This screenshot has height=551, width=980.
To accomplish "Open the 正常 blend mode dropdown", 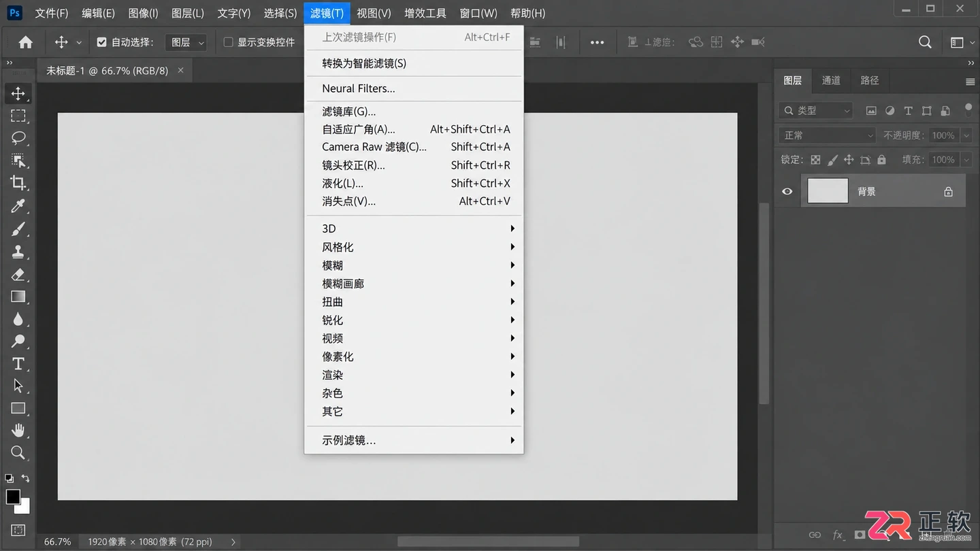I will coord(827,135).
